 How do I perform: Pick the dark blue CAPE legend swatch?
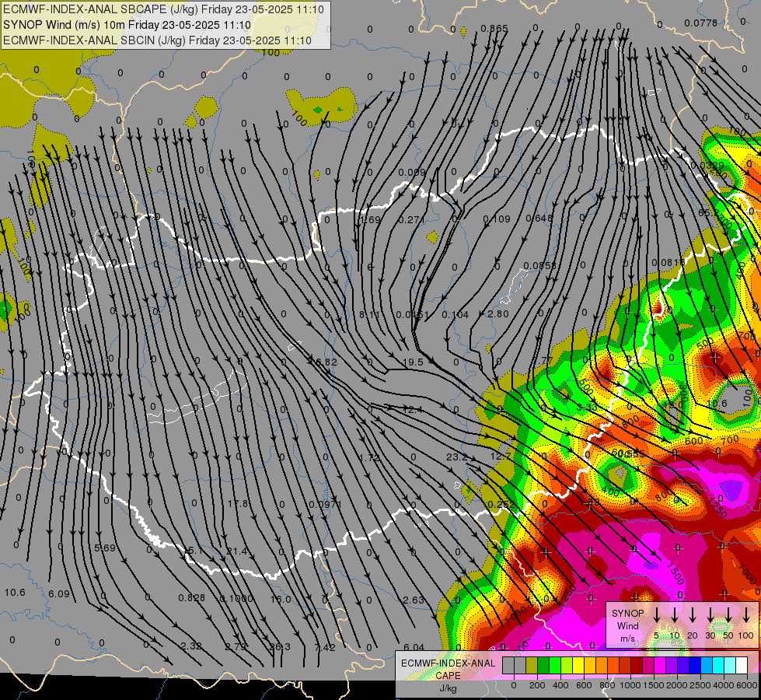coord(695,666)
